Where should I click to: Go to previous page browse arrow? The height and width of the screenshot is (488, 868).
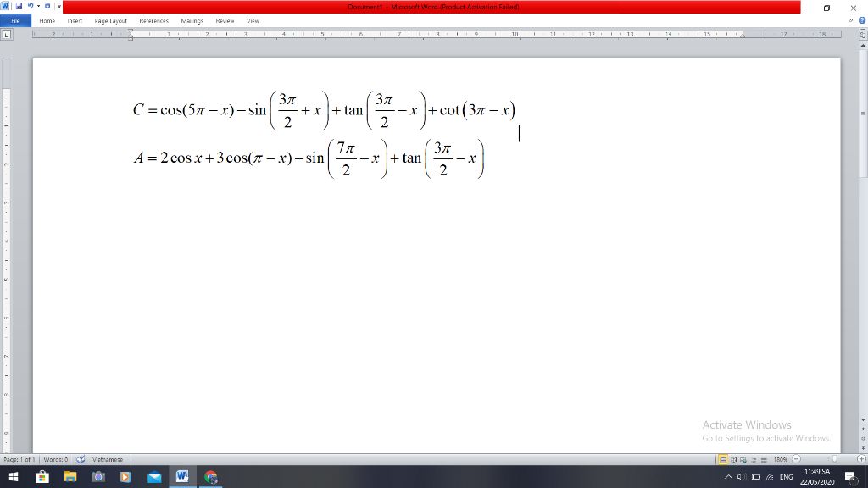pyautogui.click(x=862, y=429)
